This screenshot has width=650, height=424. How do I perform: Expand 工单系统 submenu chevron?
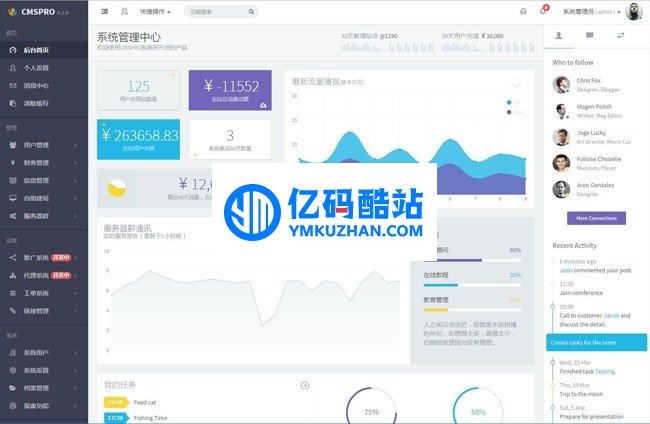tap(75, 293)
